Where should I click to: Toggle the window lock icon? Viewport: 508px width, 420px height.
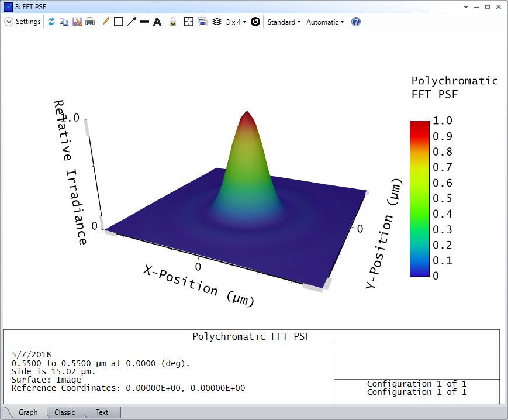click(x=173, y=22)
